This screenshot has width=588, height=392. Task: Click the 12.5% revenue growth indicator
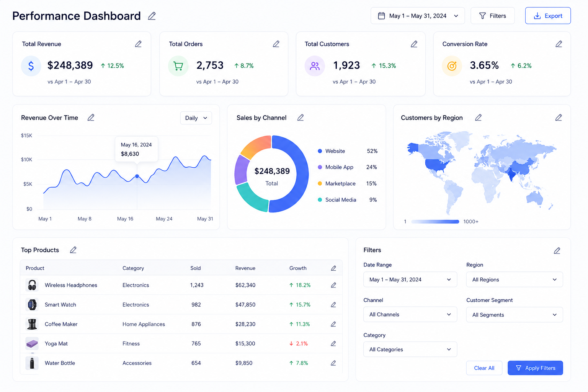point(112,66)
